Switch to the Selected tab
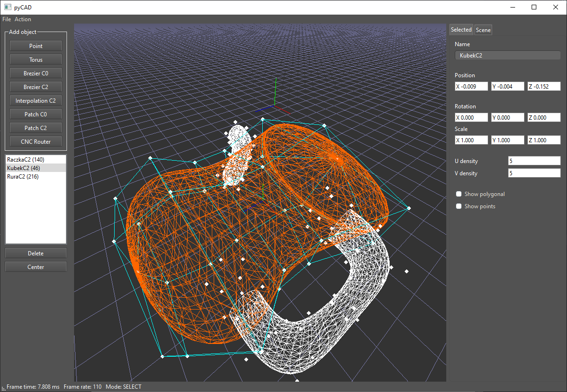Screen dimensions: 567x392 point(461,29)
